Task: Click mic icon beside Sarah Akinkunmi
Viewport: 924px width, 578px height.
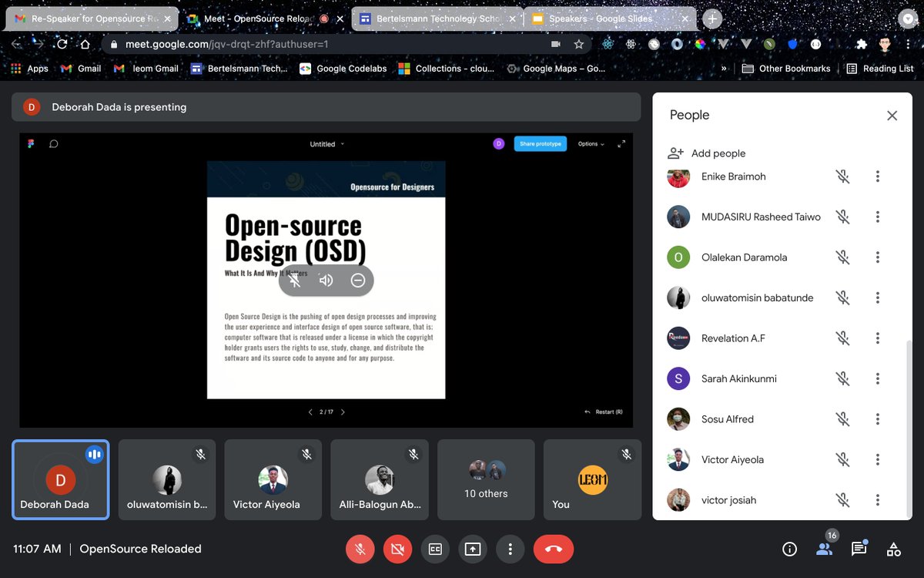Action: tap(843, 379)
